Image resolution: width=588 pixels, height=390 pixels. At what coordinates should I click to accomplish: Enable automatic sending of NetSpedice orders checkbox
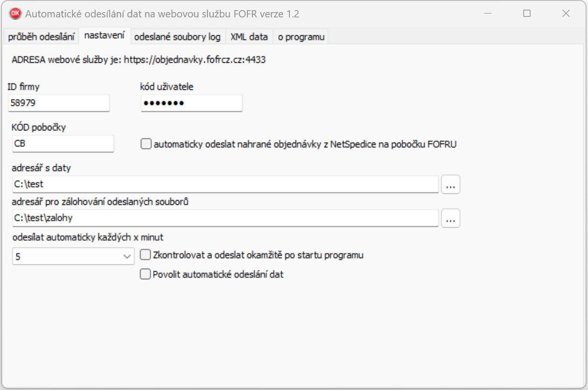point(146,144)
